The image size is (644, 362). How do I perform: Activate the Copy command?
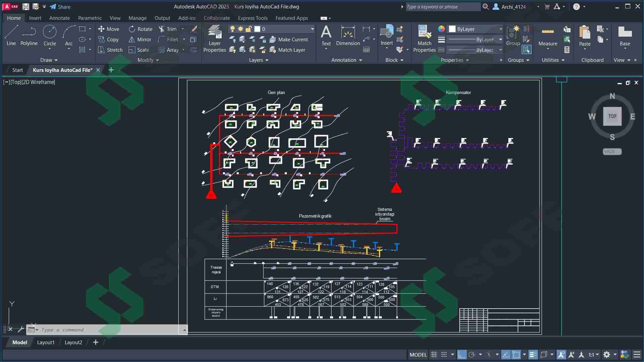(x=108, y=40)
